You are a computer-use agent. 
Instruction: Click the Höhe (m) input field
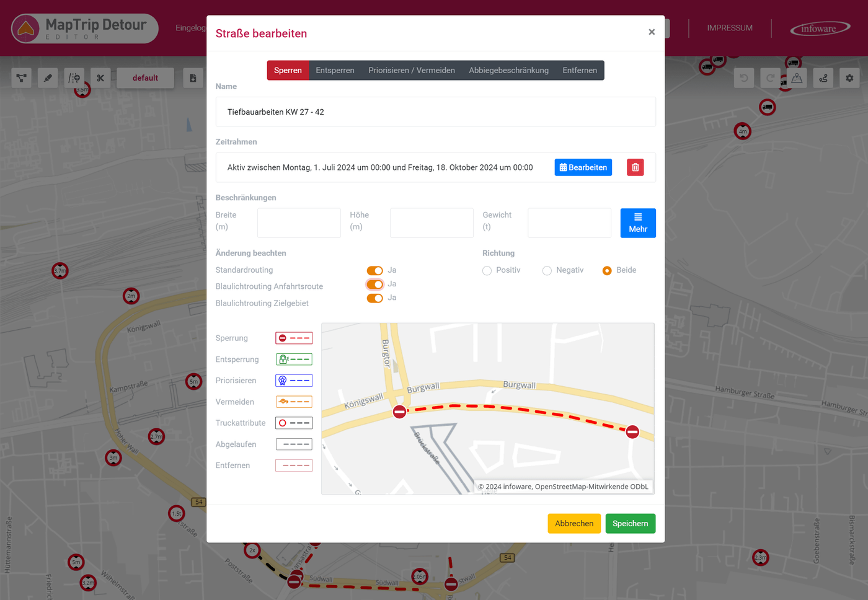pyautogui.click(x=432, y=223)
